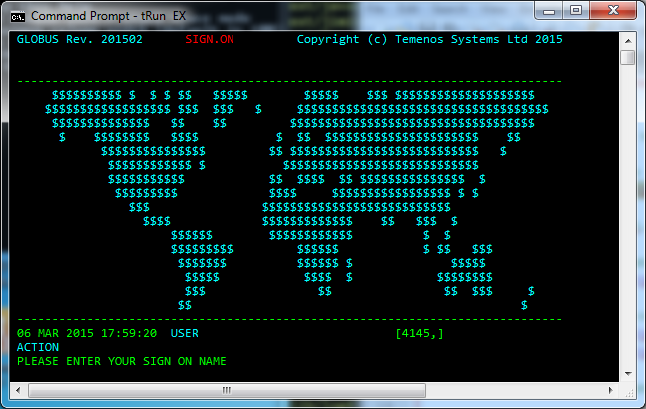Click the Temenos Systems copyright line
The width and height of the screenshot is (646, 409).
pos(429,40)
